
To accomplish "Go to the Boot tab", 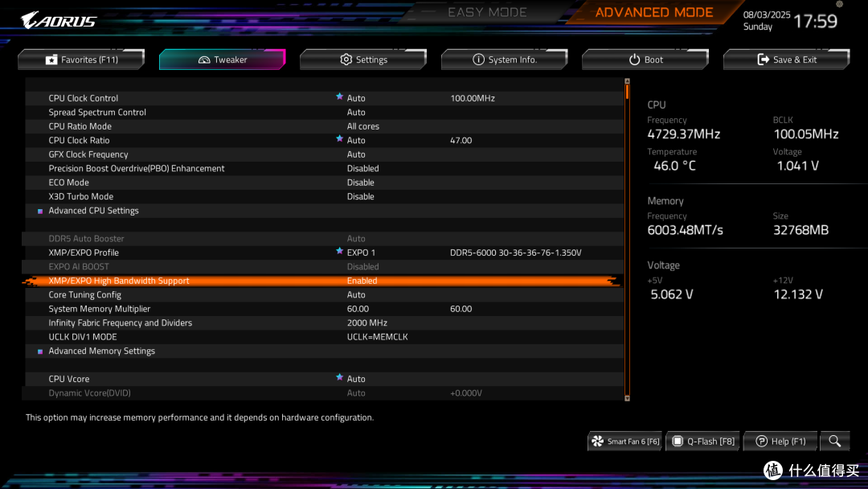I will (645, 60).
